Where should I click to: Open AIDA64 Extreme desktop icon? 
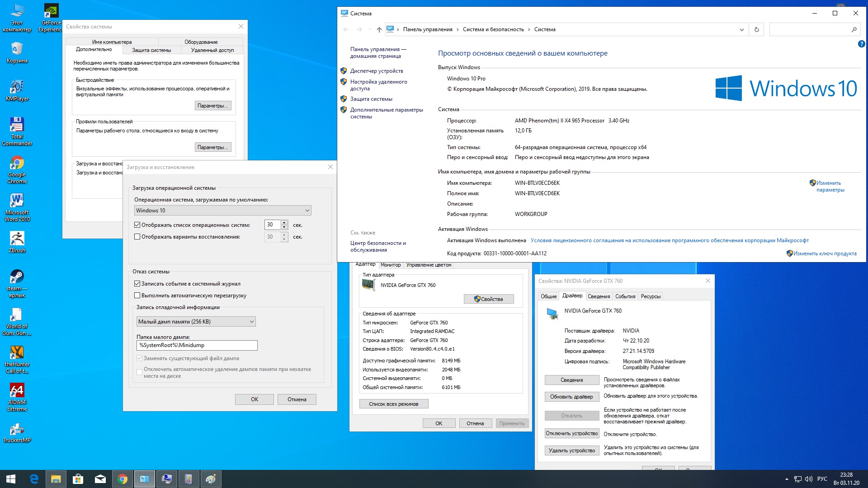[x=17, y=397]
